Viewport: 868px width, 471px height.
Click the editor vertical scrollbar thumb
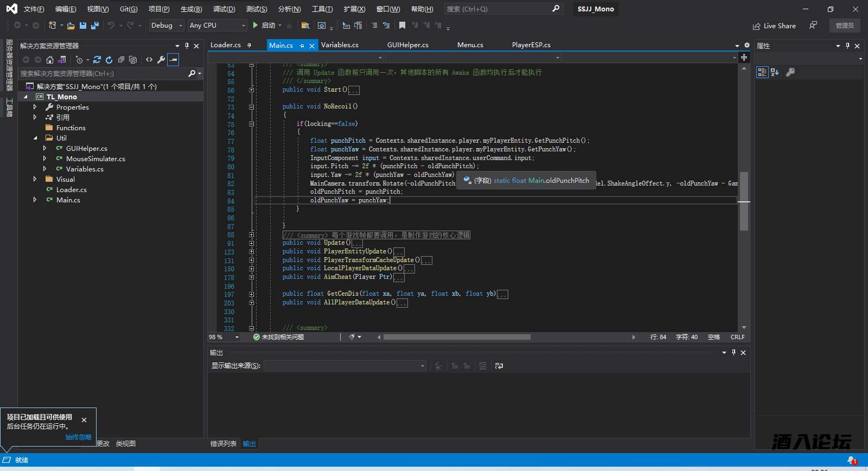pos(744,201)
